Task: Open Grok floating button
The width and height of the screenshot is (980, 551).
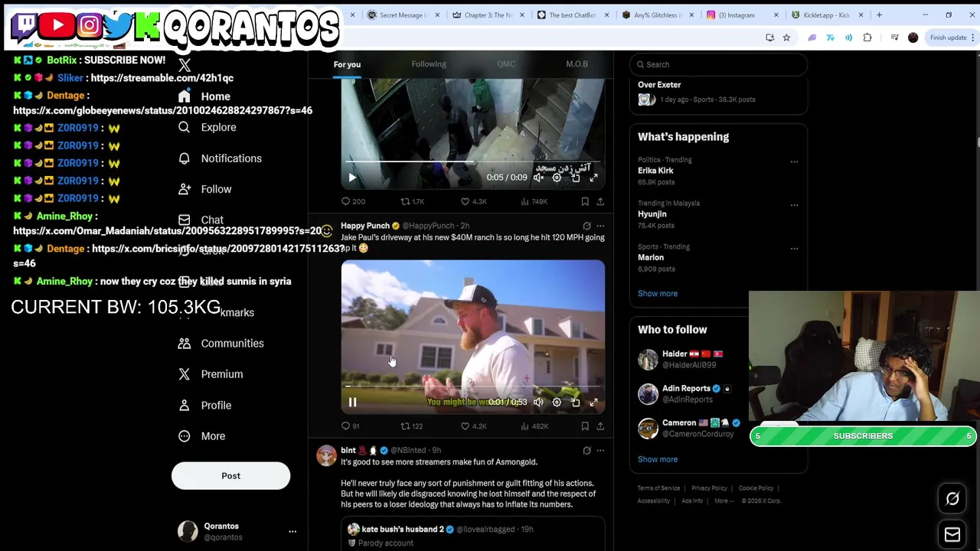Action: (x=952, y=499)
